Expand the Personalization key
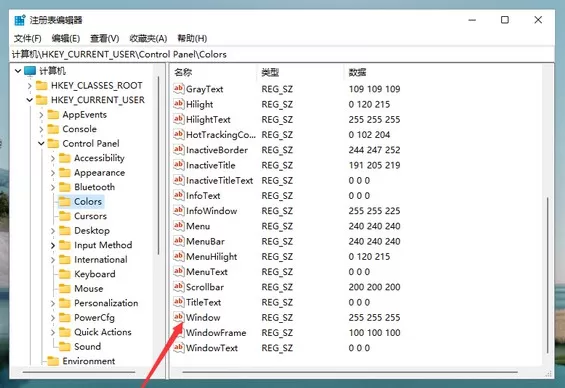 click(x=53, y=303)
